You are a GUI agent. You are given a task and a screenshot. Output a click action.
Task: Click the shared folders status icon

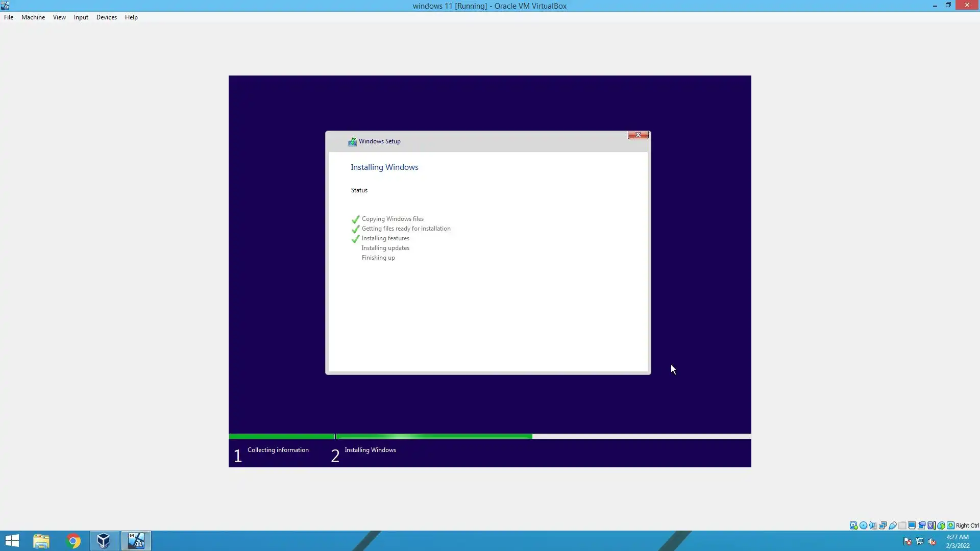click(x=902, y=525)
